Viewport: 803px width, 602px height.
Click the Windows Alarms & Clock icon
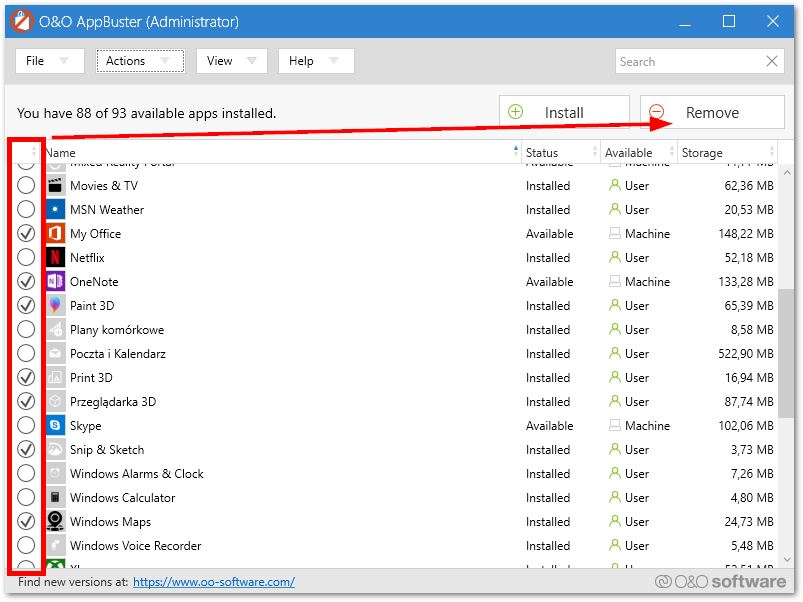(55, 474)
